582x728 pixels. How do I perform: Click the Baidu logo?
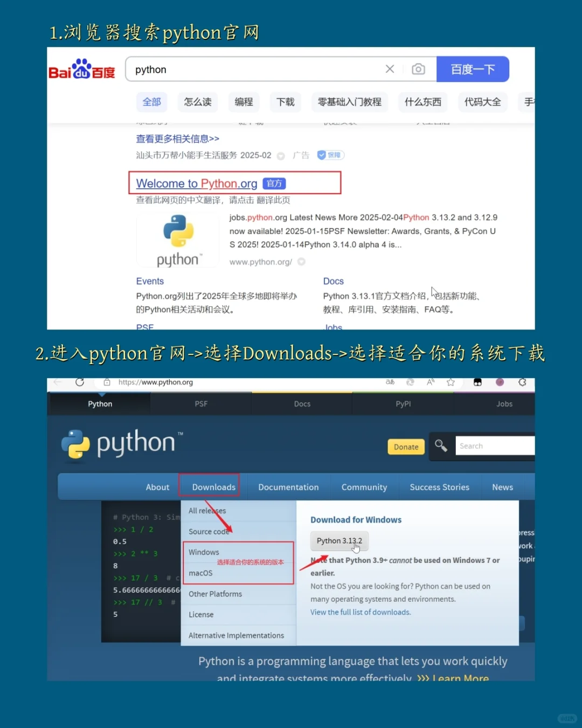(81, 70)
